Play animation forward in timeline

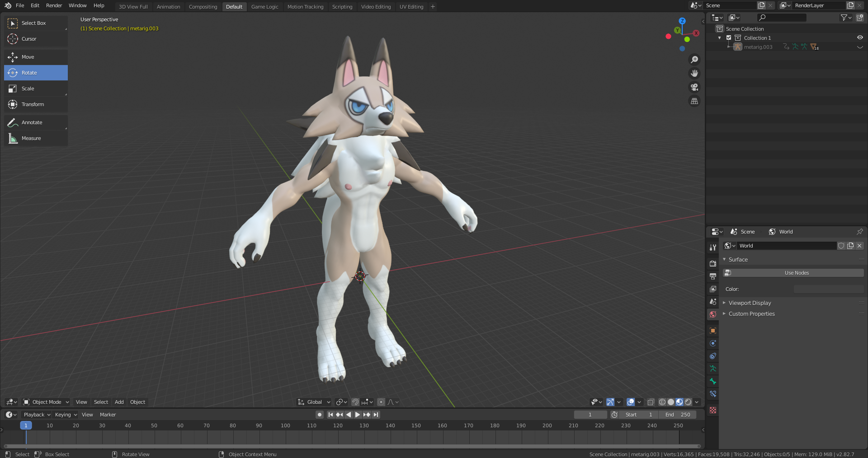click(358, 415)
